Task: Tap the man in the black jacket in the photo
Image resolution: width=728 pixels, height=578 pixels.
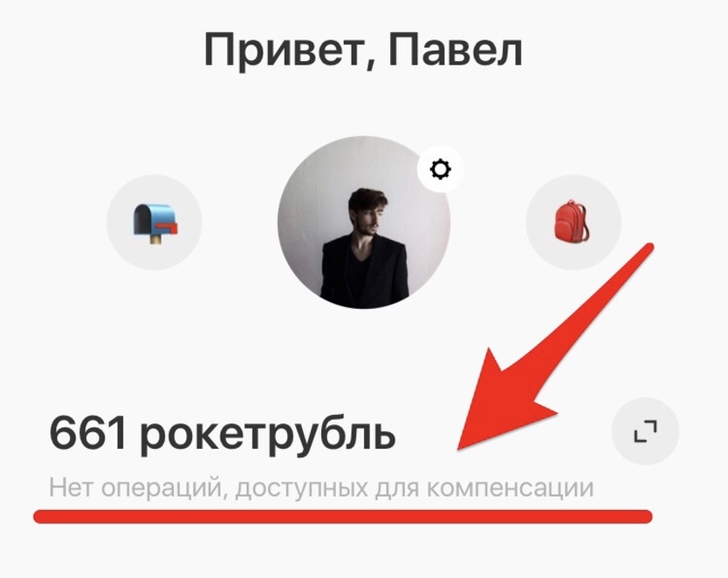Action: [x=365, y=248]
